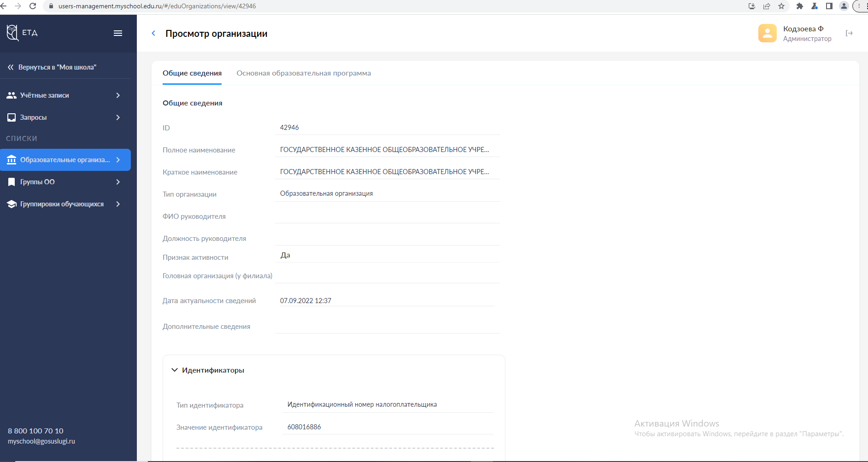Select Группировки обучающихся menu item
Viewport: 868px width, 462px height.
click(x=65, y=204)
